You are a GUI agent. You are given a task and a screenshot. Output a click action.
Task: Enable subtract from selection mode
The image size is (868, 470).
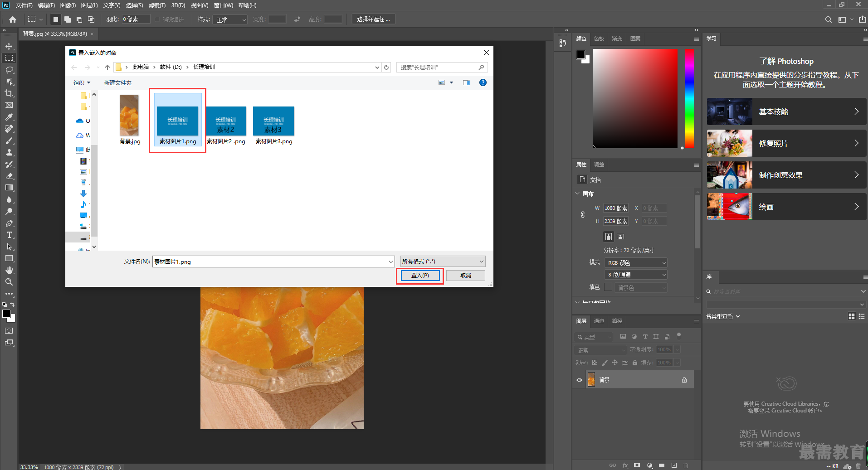(79, 19)
